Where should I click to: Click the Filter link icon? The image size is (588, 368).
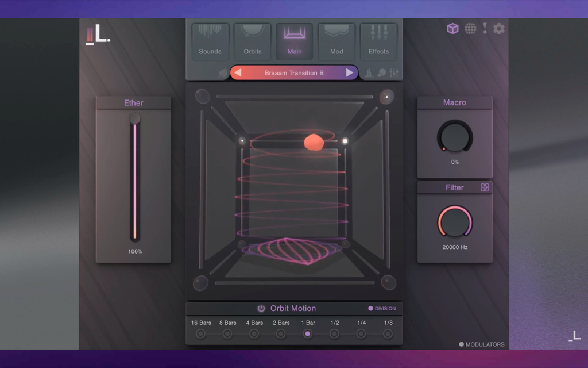(x=485, y=187)
